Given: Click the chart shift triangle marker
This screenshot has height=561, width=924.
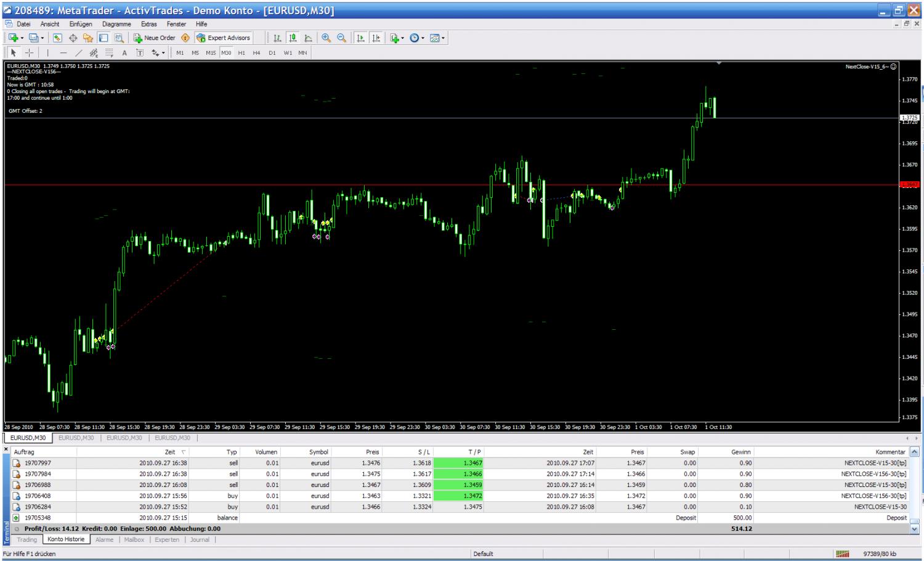Looking at the screenshot, I should [719, 63].
